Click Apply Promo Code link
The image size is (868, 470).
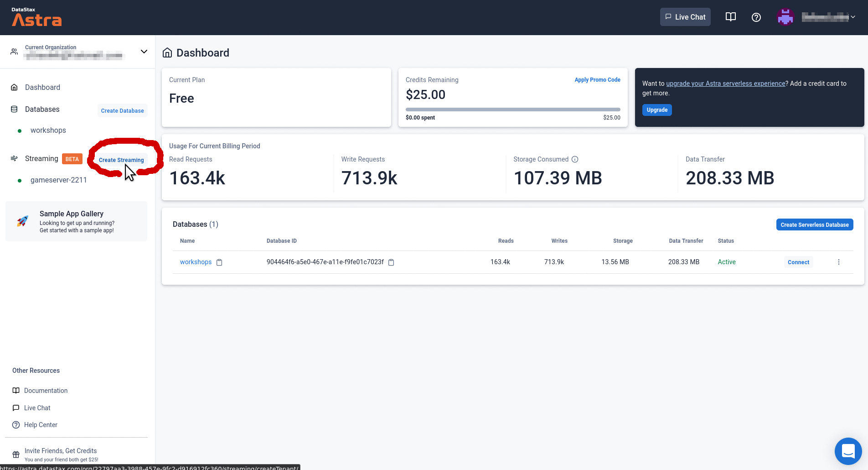click(597, 79)
